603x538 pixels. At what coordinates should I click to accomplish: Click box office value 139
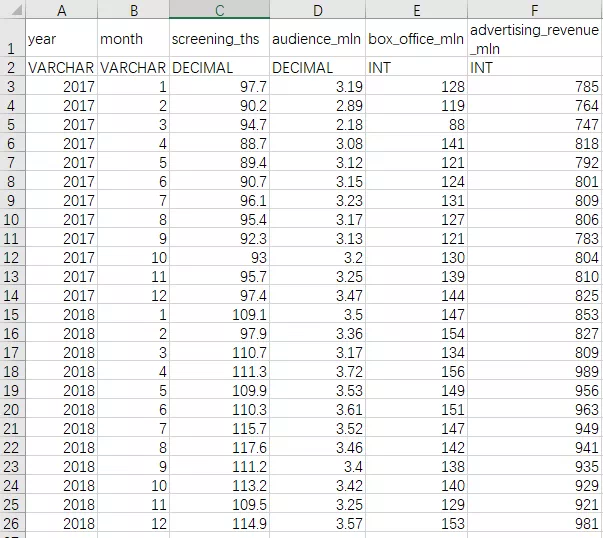tap(416, 276)
